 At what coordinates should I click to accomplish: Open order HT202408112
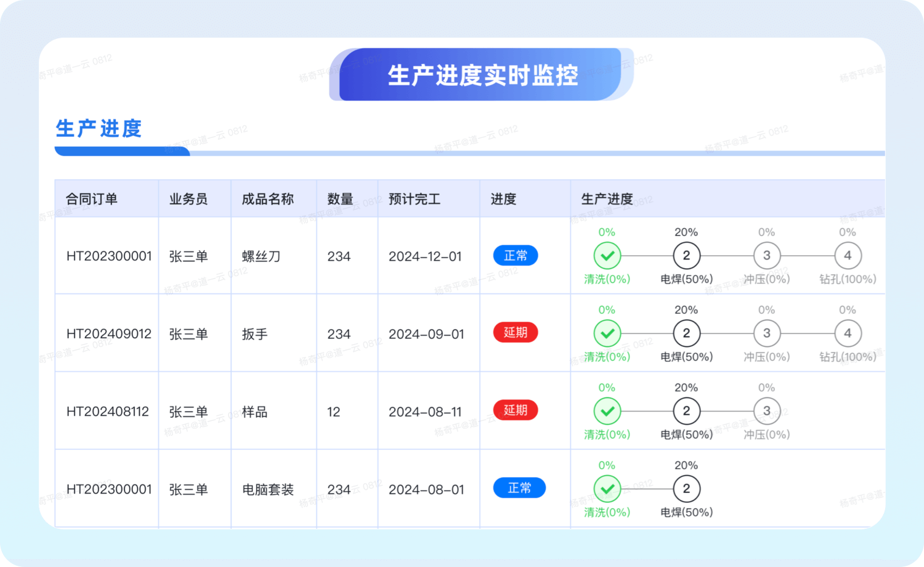[x=108, y=412]
